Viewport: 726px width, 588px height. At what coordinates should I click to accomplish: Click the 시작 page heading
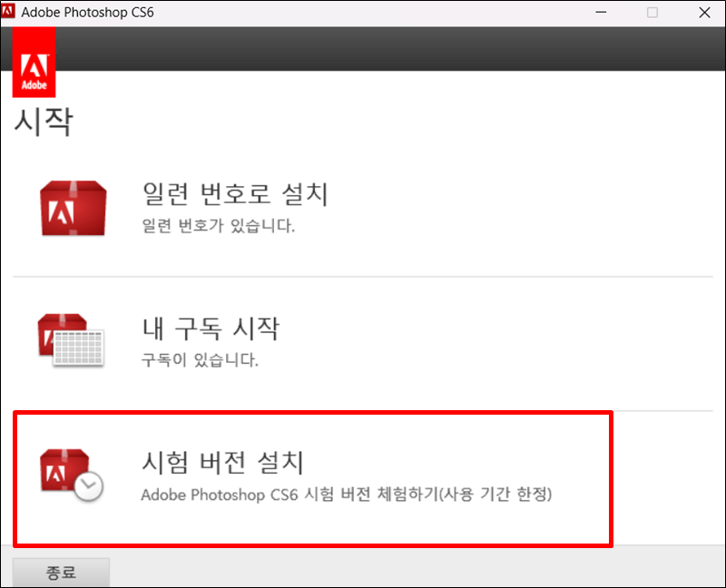tap(44, 122)
